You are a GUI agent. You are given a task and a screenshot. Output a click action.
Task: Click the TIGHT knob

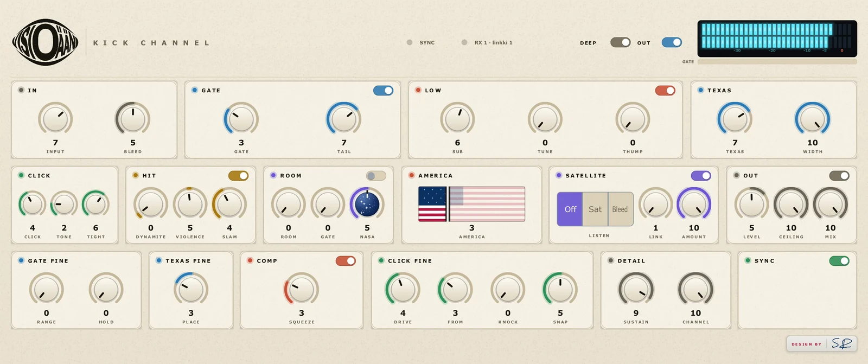[96, 205]
